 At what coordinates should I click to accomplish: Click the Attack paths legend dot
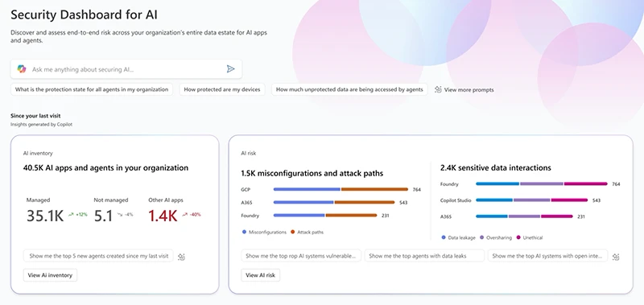[292, 232]
